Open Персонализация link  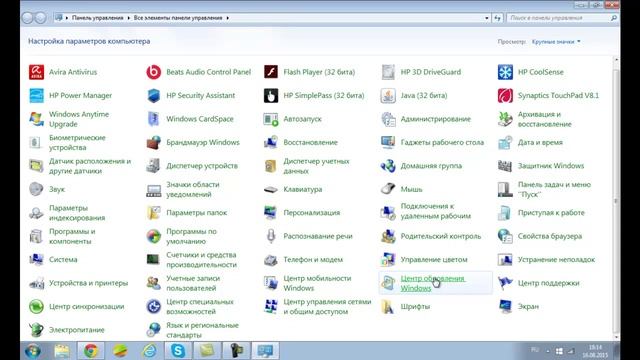pos(311,213)
